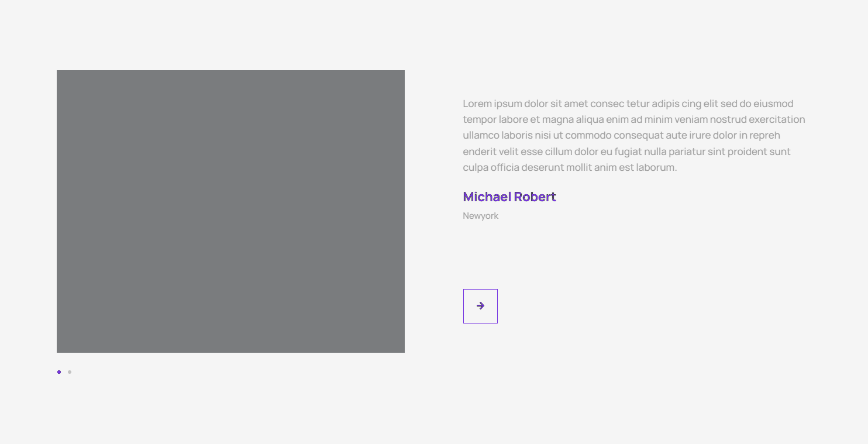Viewport: 868px width, 444px height.
Task: Click the gray testimonial image placeholder
Action: pyautogui.click(x=230, y=211)
